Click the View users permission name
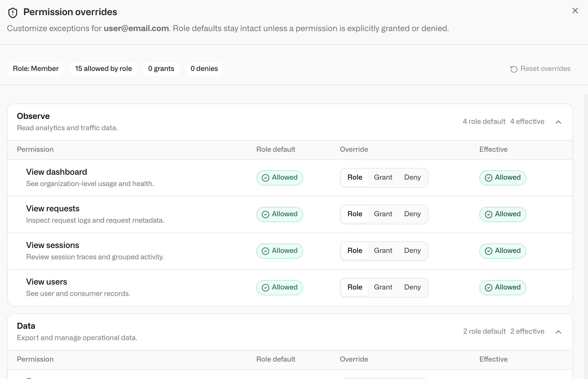 click(46, 282)
